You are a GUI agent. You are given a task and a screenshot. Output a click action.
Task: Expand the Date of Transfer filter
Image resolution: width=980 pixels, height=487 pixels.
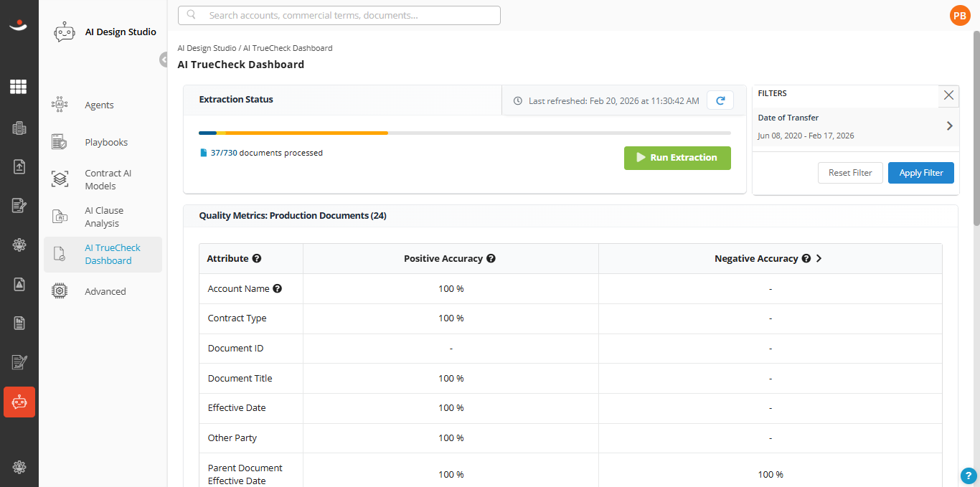(x=950, y=126)
